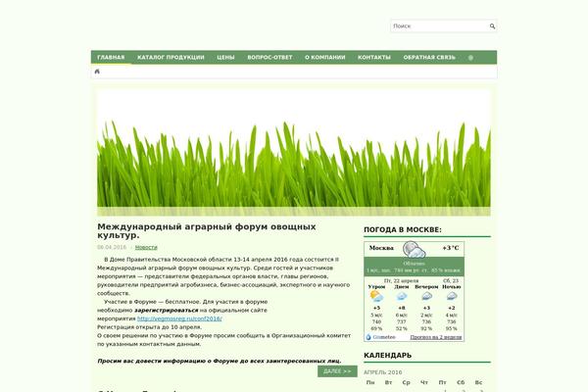Click the Gismeteo link text
The width and height of the screenshot is (588, 392).
click(x=384, y=337)
